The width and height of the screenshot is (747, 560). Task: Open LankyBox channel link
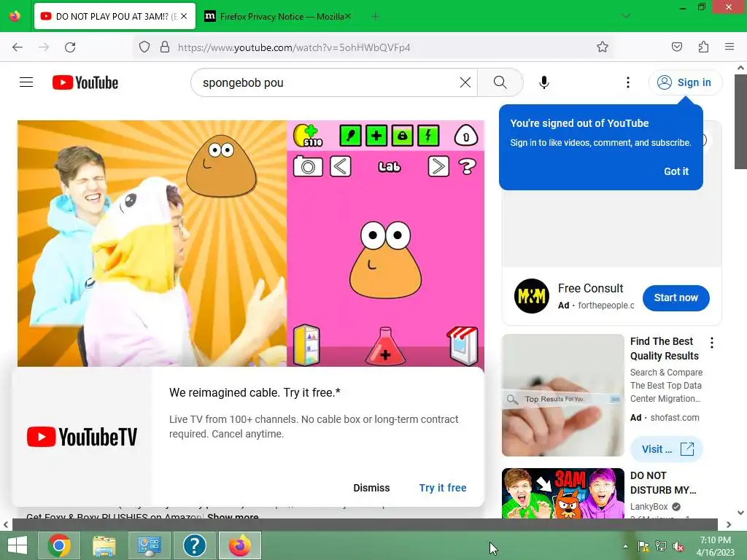[649, 507]
